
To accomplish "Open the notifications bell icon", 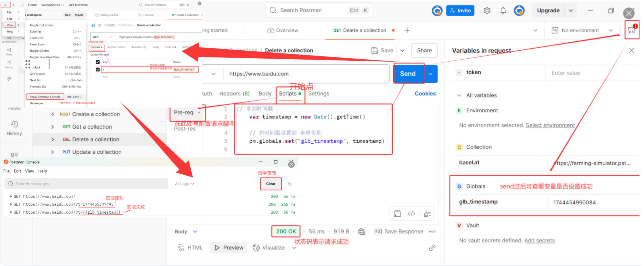I will coord(503,11).
